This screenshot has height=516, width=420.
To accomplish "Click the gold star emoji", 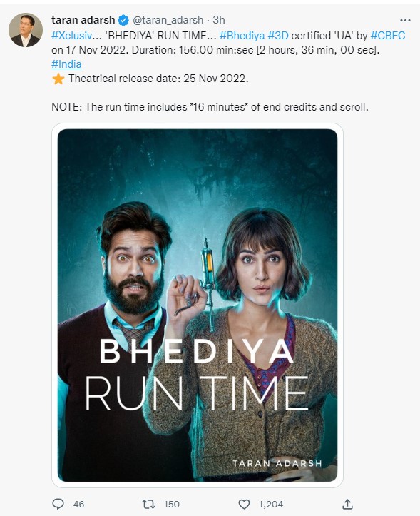I will (58, 79).
